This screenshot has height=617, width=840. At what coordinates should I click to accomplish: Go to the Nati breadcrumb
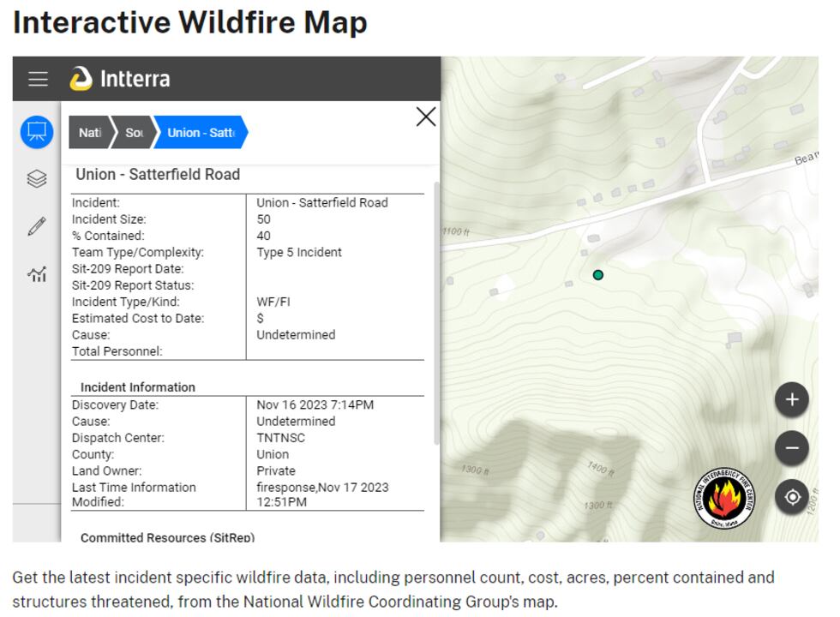point(90,132)
